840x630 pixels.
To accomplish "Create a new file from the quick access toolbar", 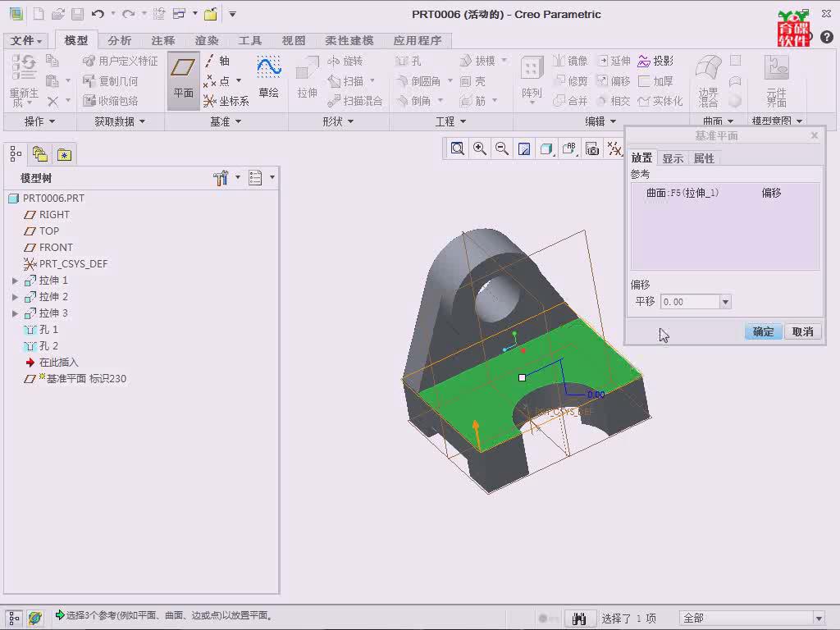I will click(x=38, y=14).
